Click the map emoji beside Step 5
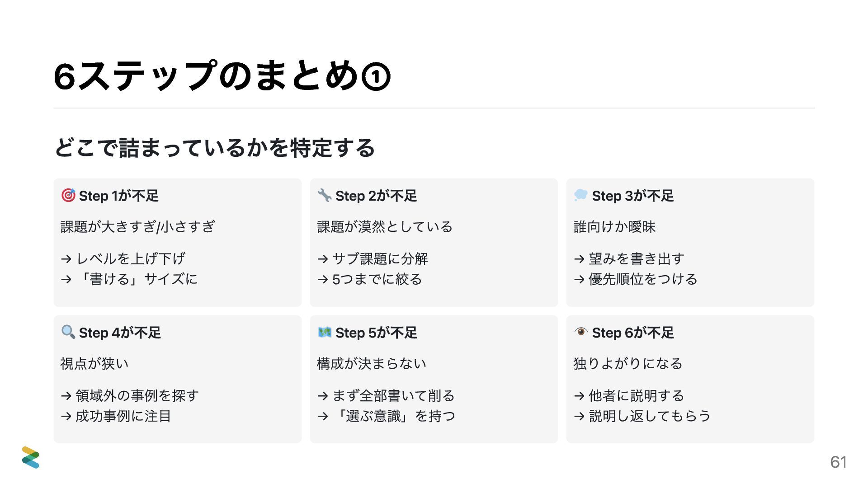The image size is (868, 488). 325,332
